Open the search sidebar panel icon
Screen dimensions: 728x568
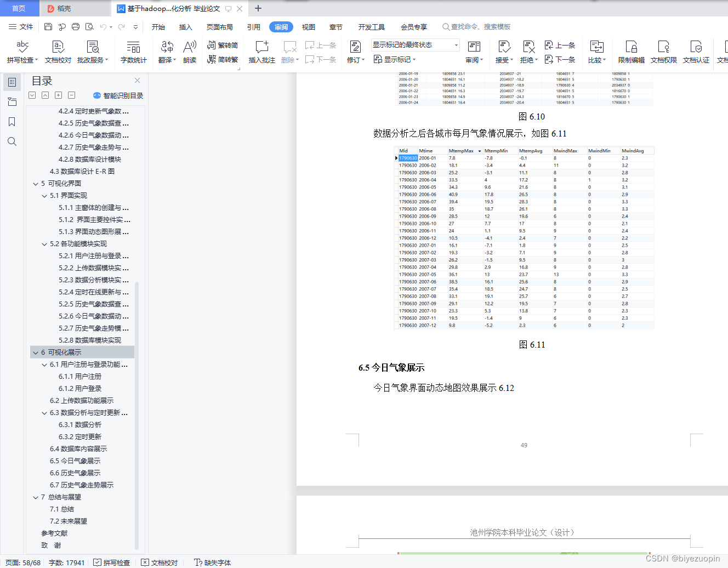coord(12,141)
